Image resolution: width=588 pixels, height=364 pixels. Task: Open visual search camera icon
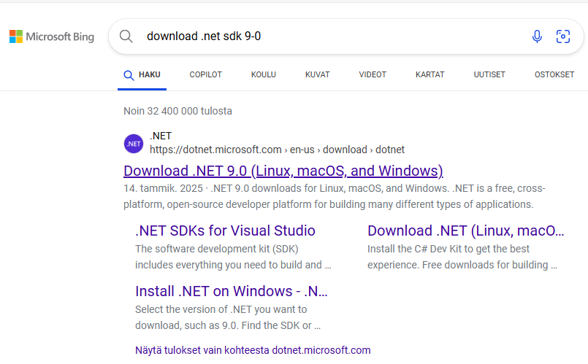pyautogui.click(x=563, y=36)
